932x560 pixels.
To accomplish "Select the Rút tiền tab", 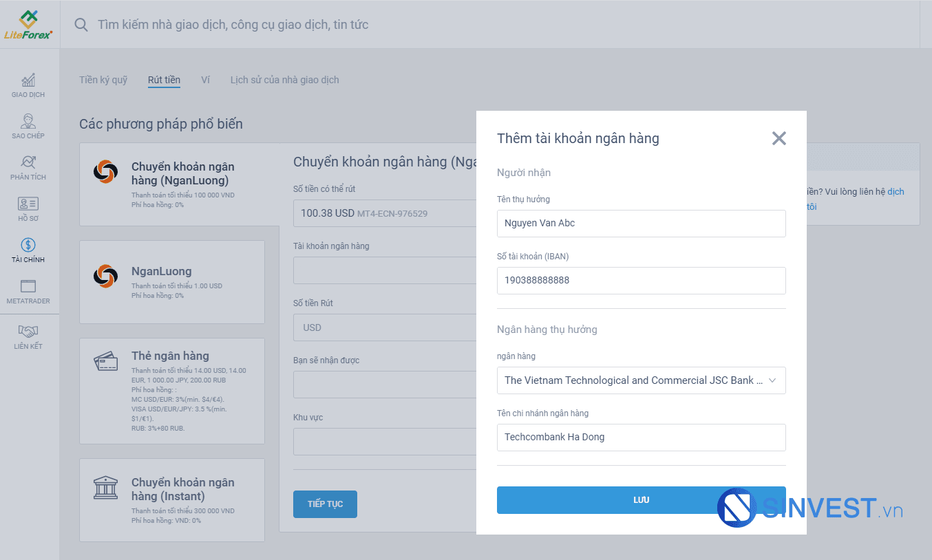I will pos(164,80).
